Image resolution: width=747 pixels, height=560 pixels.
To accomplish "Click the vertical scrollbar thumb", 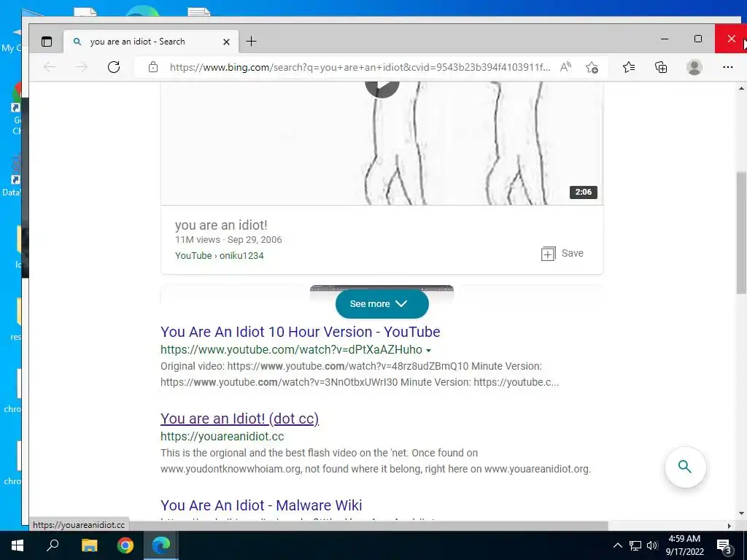I will click(741, 233).
